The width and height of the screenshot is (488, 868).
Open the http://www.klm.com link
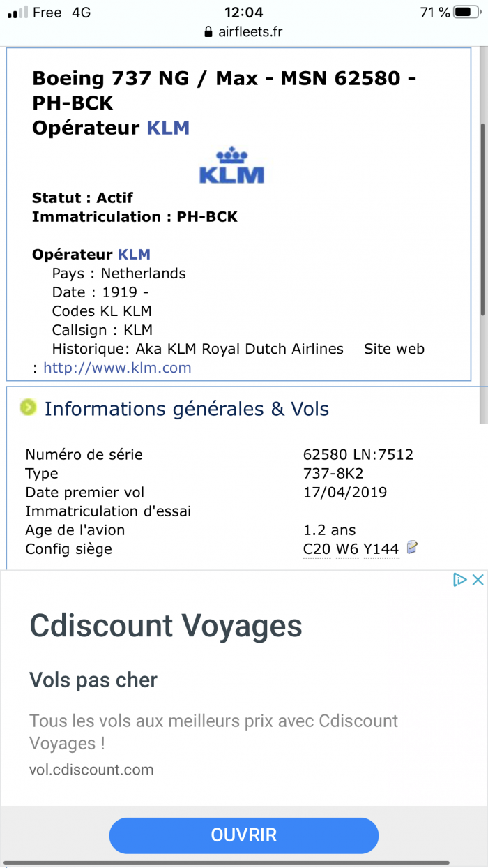[x=117, y=368]
